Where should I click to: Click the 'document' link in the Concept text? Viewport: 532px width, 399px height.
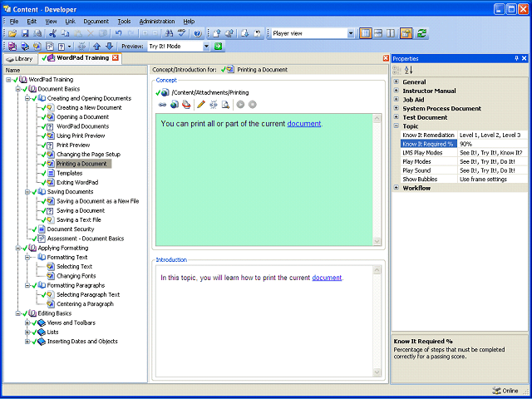pos(303,124)
